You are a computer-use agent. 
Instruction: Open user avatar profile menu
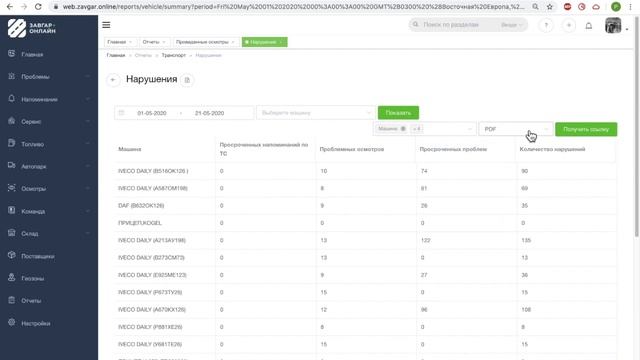point(613,25)
